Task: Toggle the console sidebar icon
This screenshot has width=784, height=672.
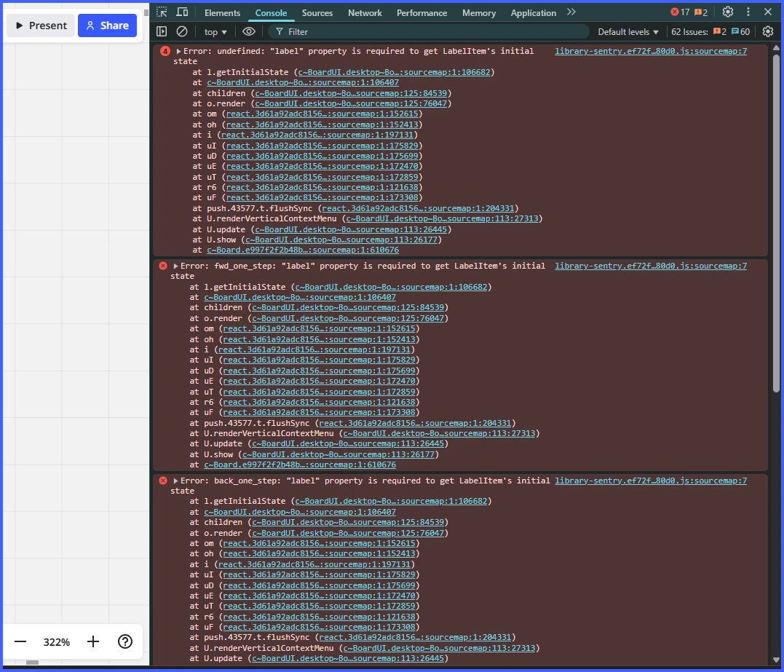Action: (x=162, y=31)
